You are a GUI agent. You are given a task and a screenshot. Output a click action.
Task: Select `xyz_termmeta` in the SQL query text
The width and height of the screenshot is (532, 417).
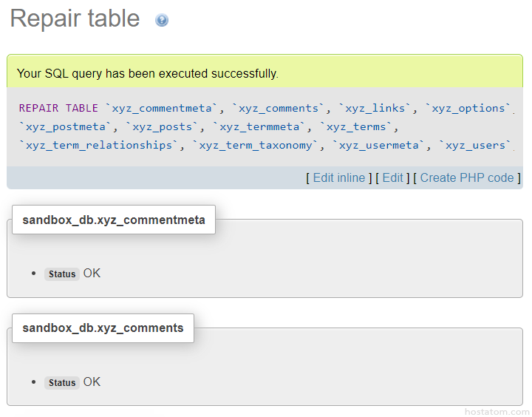pyautogui.click(x=259, y=126)
